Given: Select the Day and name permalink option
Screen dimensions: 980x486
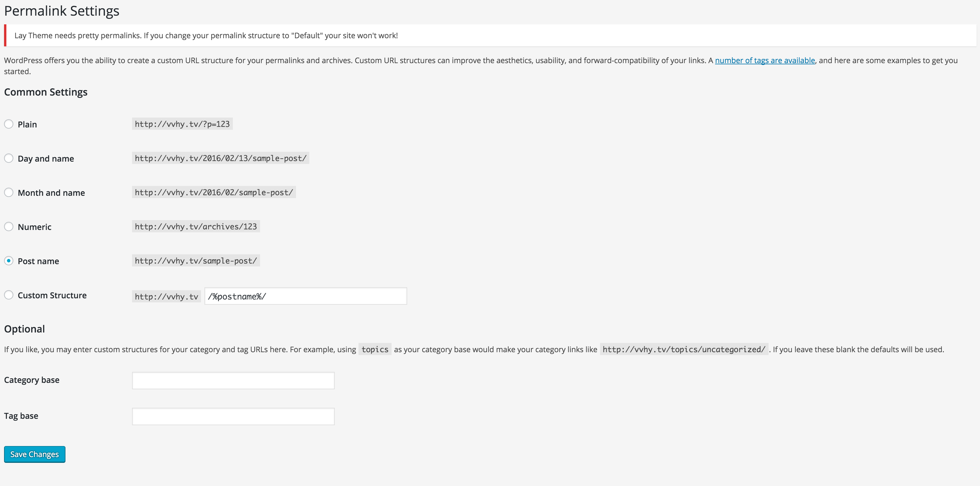Looking at the screenshot, I should pyautogui.click(x=9, y=158).
